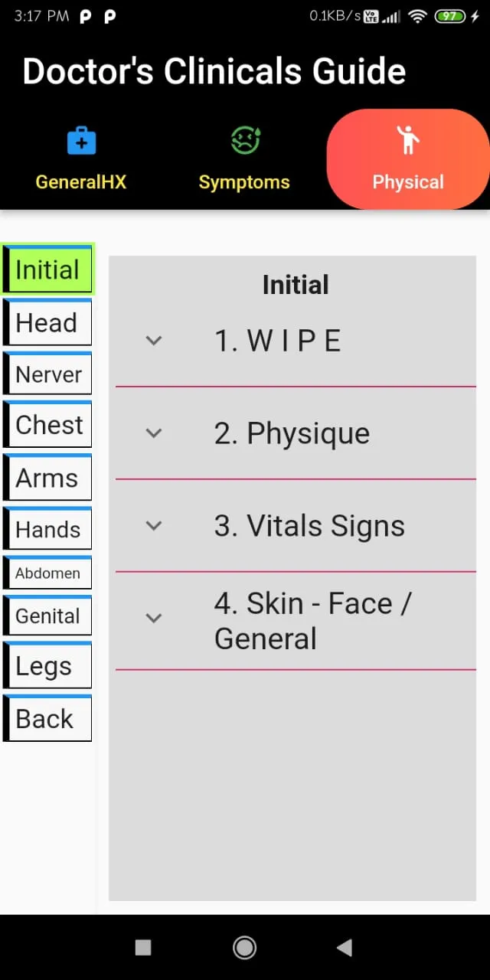Tap the Android back triangle icon
This screenshot has width=490, height=980.
point(344,948)
